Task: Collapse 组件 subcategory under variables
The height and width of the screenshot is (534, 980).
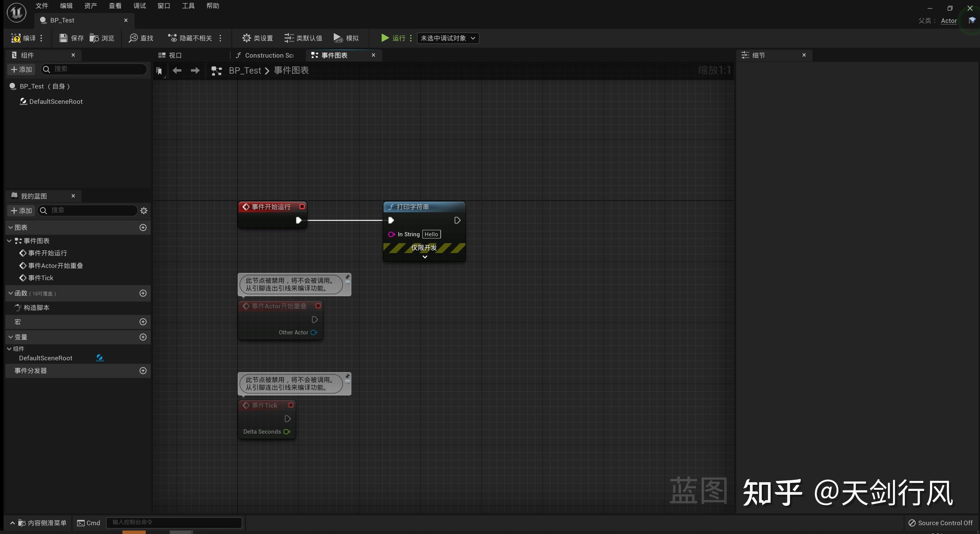Action: click(x=9, y=348)
